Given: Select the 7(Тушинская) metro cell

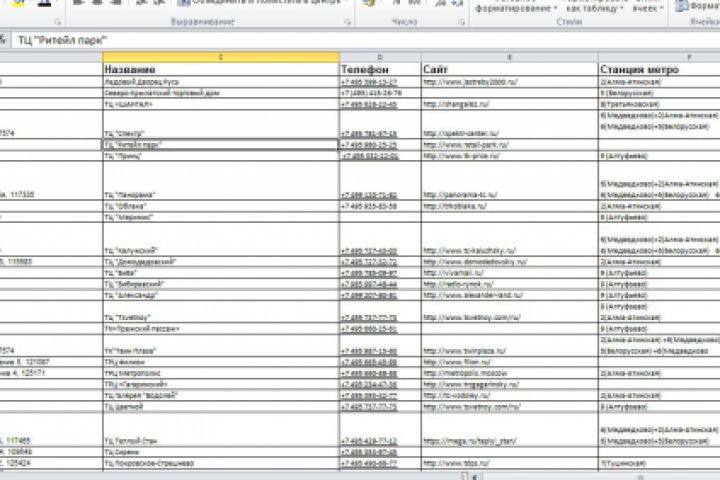Looking at the screenshot, I should coord(659,463).
